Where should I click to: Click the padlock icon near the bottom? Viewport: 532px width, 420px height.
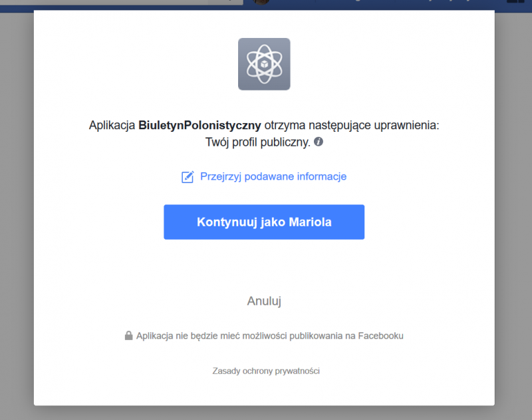(x=128, y=336)
